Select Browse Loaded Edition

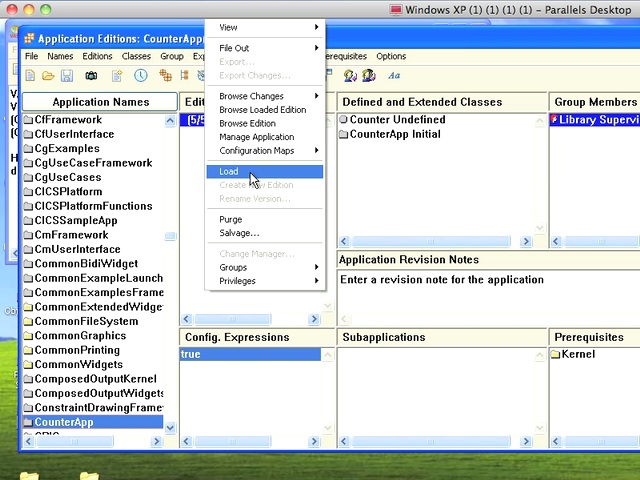point(264,110)
